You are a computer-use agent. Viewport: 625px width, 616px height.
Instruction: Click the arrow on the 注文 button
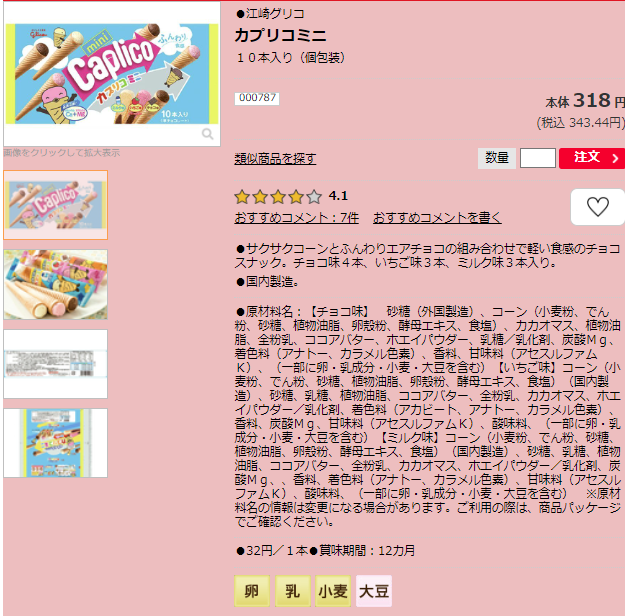click(615, 158)
